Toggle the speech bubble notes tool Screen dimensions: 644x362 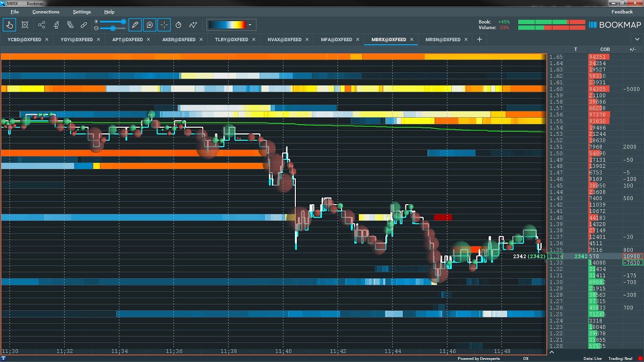149,25
